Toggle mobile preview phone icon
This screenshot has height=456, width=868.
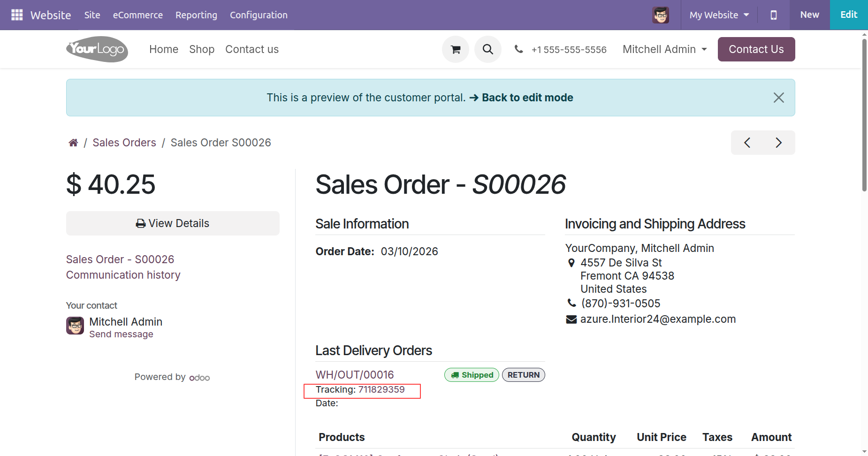click(773, 15)
